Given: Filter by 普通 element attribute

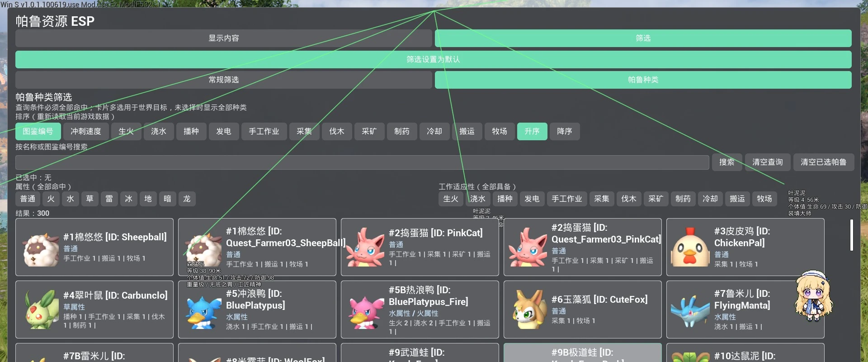Looking at the screenshot, I should pos(28,199).
